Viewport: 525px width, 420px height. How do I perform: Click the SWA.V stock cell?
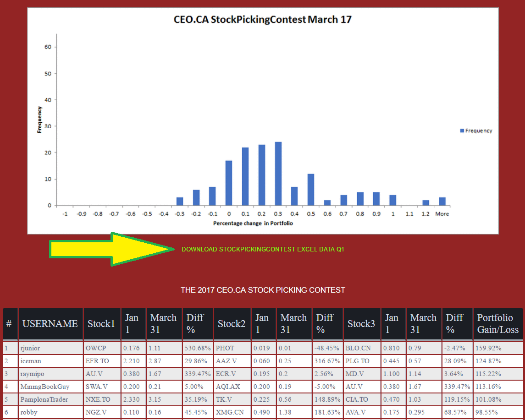click(x=102, y=387)
